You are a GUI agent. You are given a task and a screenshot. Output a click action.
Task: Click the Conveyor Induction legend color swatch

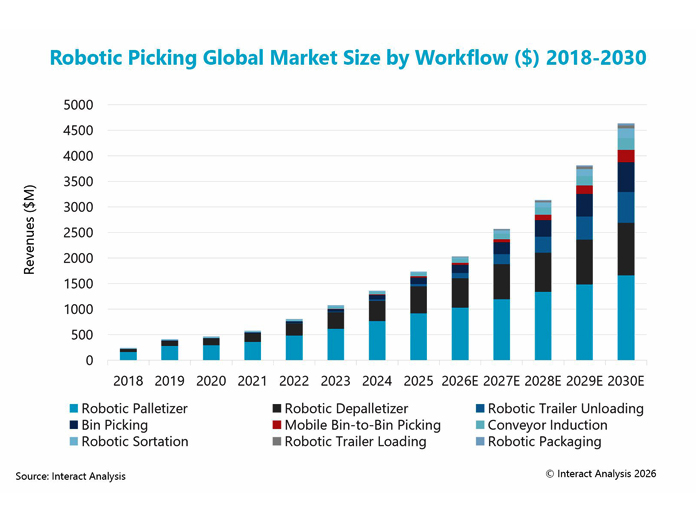tap(480, 425)
